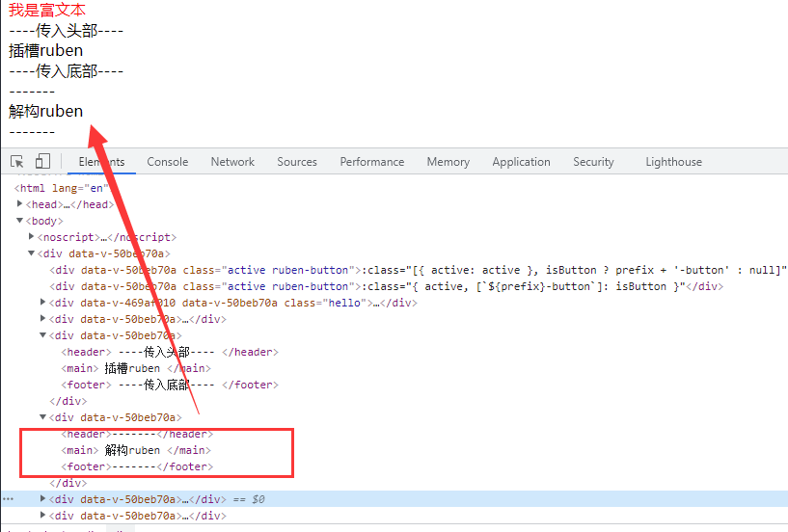788x532 pixels.
Task: Click the ellipsis beside the selected div row
Action: point(8,499)
